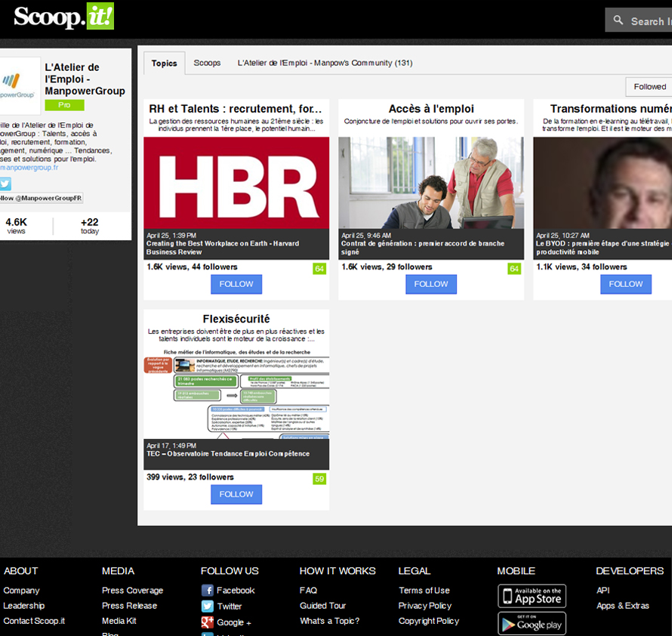The image size is (672, 636).
Task: Click the Twitter icon in footer
Action: point(208,607)
